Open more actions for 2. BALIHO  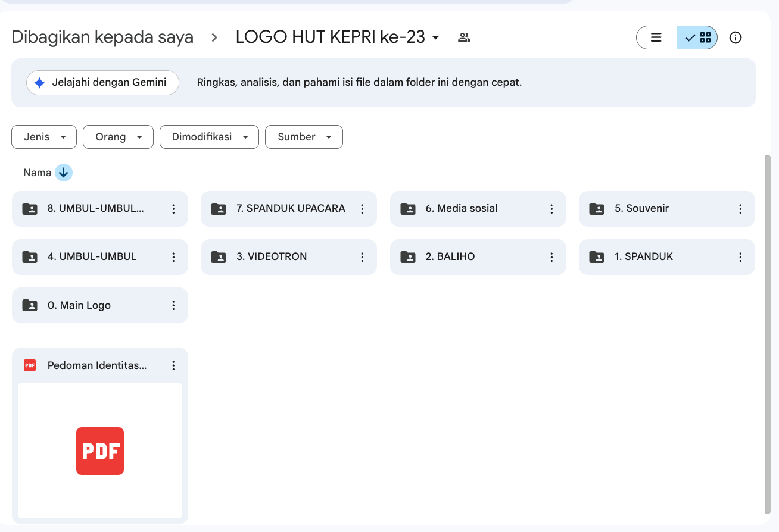551,257
